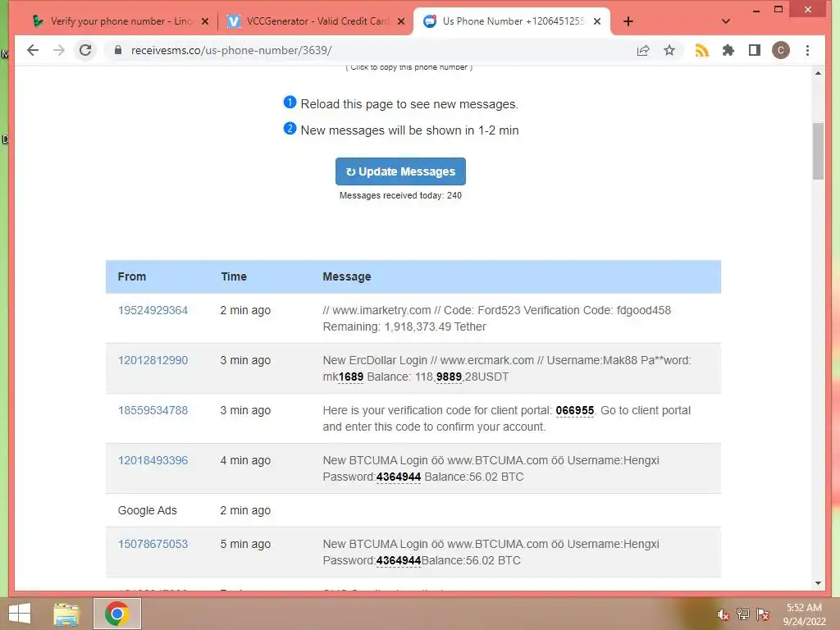The height and width of the screenshot is (630, 840).
Task: Open the Extensions puzzle icon
Action: pos(728,50)
